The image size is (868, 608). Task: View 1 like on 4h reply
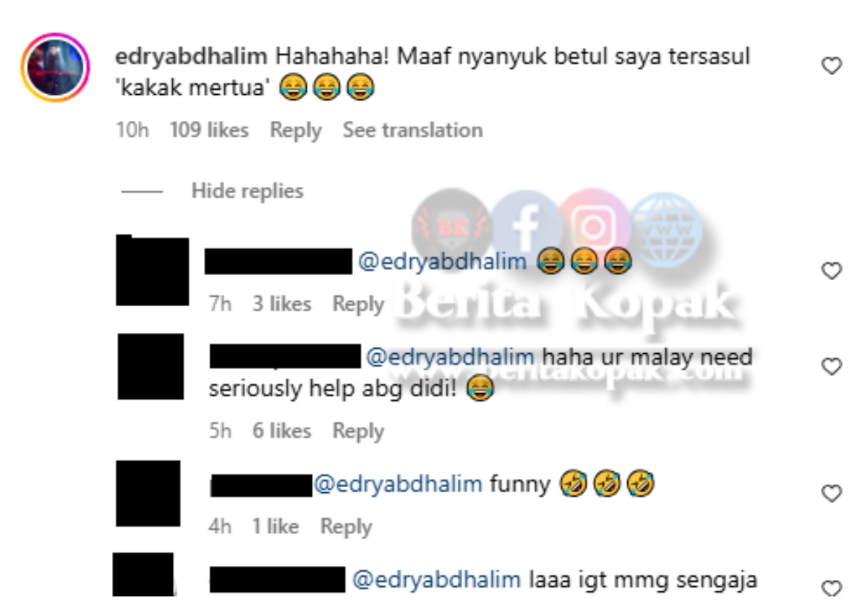click(276, 526)
